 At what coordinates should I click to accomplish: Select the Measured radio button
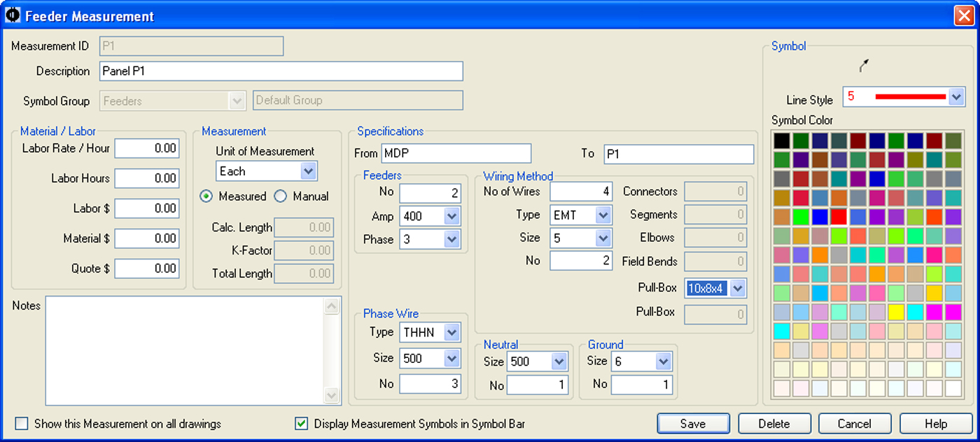coord(206,197)
